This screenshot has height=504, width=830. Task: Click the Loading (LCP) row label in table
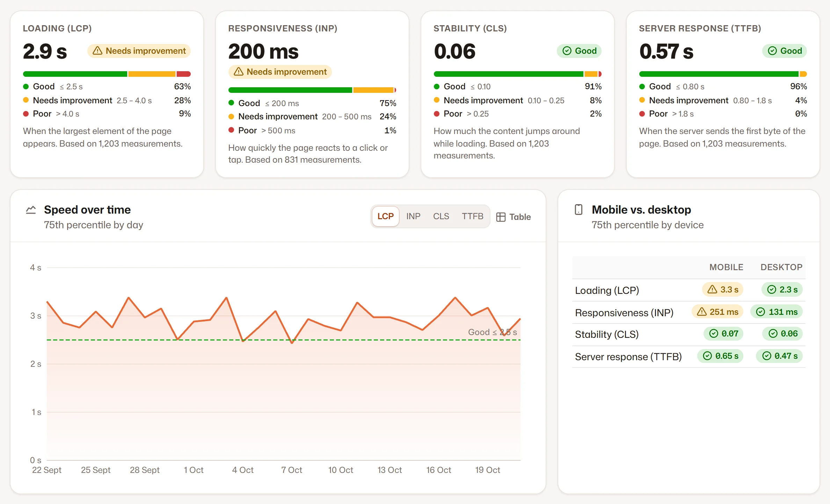607,290
